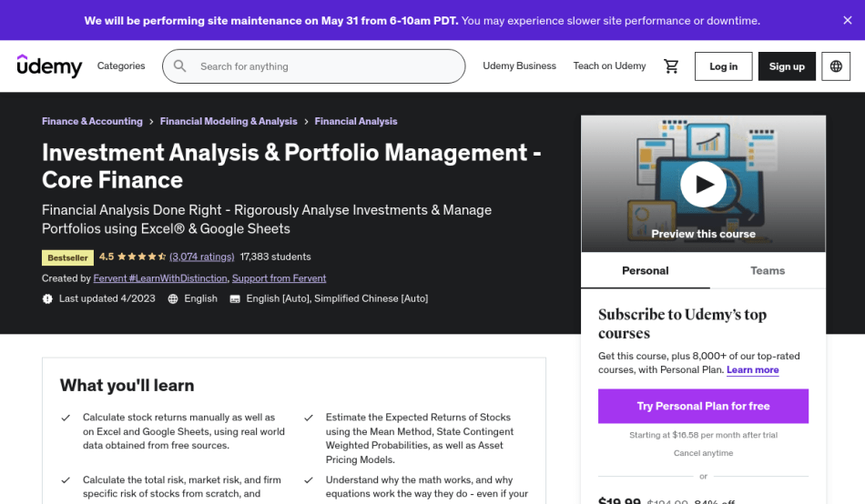Screen dimensions: 865x504
Task: Click the course title heading
Action: pyautogui.click(x=291, y=166)
